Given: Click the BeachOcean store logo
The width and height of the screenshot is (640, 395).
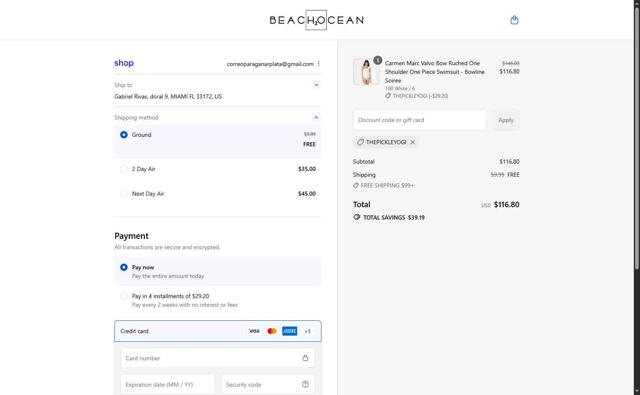Looking at the screenshot, I should pos(316,20).
